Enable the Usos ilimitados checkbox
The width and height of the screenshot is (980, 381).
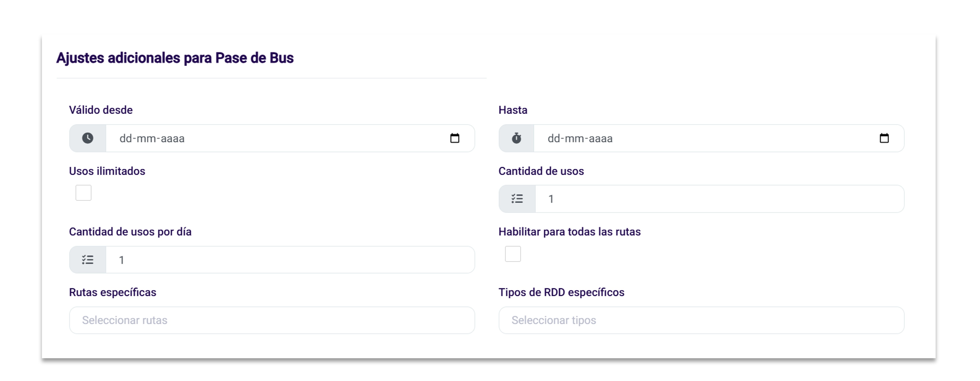point(83,193)
